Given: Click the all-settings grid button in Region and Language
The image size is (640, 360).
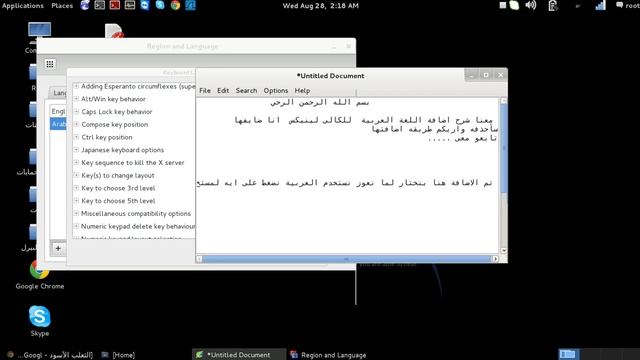Looking at the screenshot, I should click(50, 64).
